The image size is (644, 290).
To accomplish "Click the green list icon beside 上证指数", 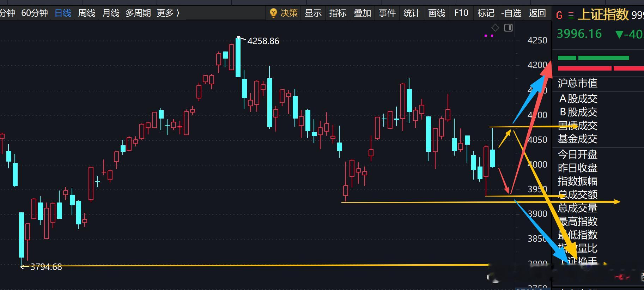I will pos(571,16).
